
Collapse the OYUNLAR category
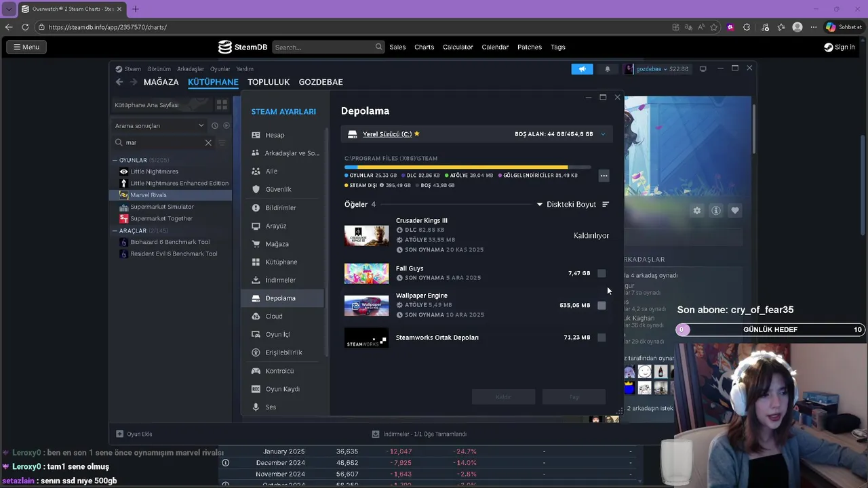coord(115,160)
